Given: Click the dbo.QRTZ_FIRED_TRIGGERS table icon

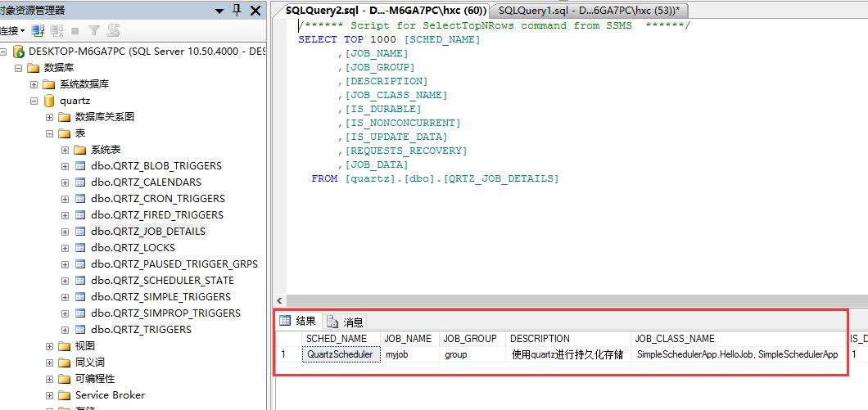Looking at the screenshot, I should click(80, 214).
